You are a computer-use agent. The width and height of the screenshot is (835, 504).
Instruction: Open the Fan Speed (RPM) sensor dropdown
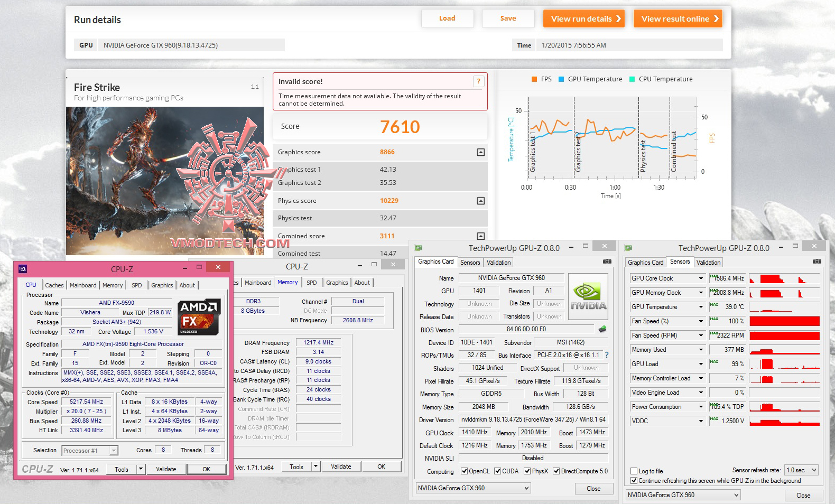point(701,335)
